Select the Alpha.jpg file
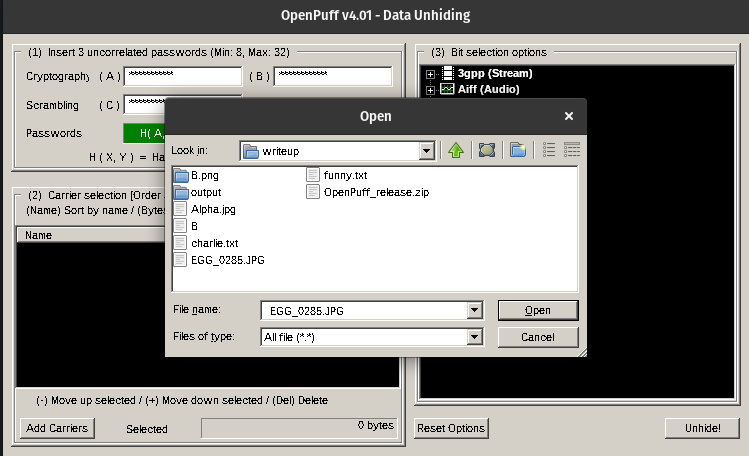This screenshot has height=456, width=749. tap(212, 209)
